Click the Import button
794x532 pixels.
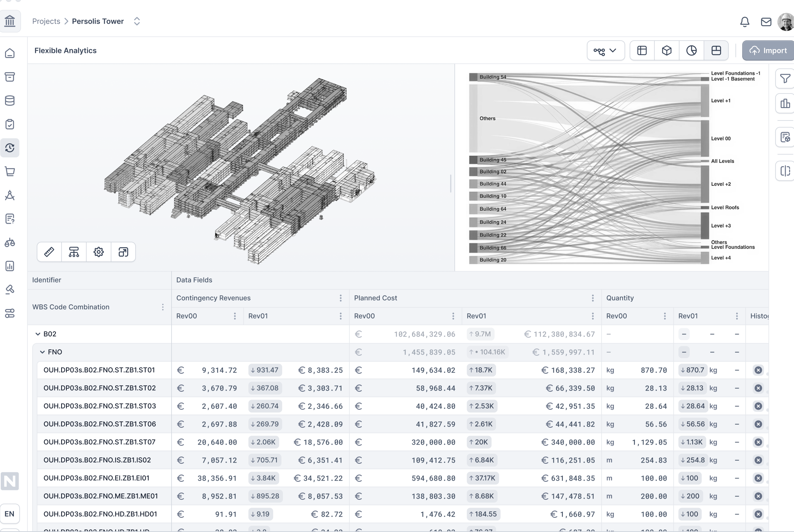(768, 51)
